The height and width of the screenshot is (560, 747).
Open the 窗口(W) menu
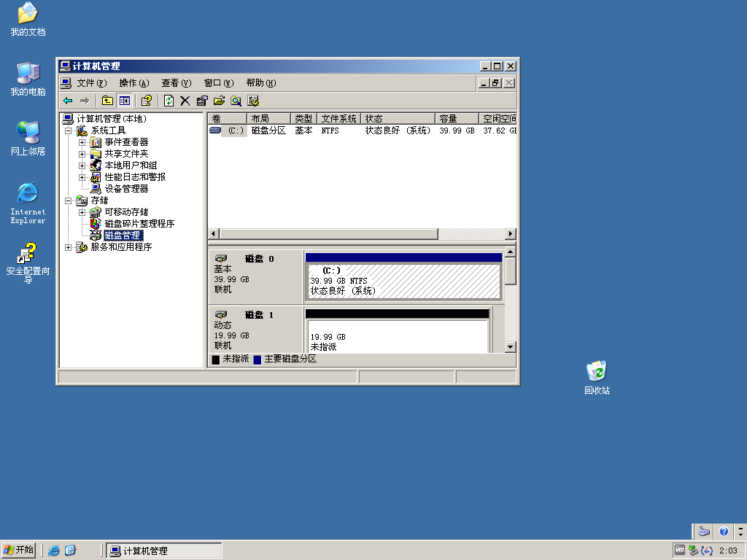coord(219,83)
